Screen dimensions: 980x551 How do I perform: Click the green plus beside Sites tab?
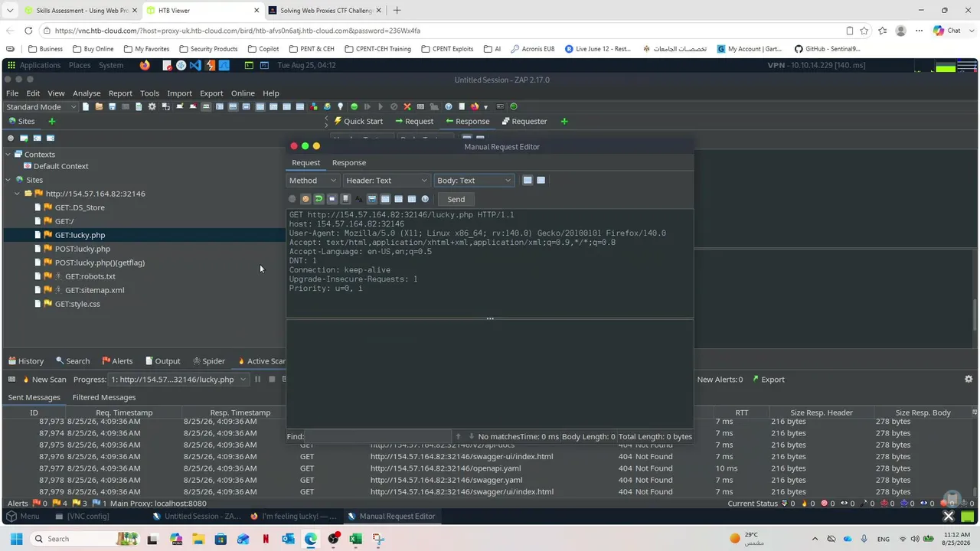(x=52, y=121)
